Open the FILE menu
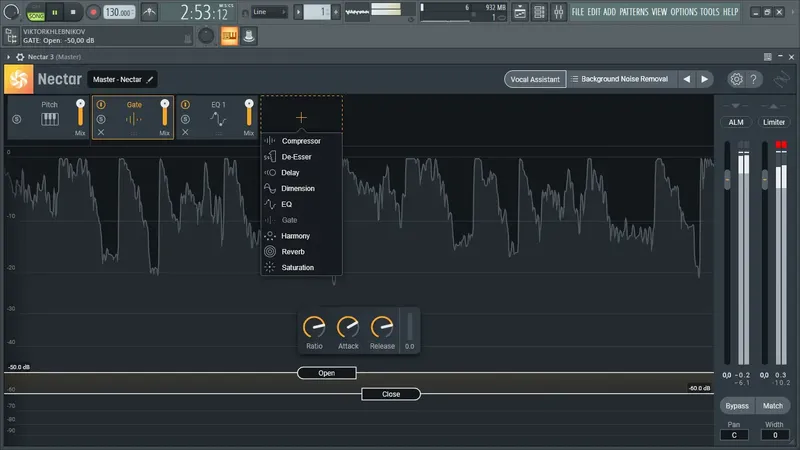Image resolution: width=800 pixels, height=450 pixels. 578,12
